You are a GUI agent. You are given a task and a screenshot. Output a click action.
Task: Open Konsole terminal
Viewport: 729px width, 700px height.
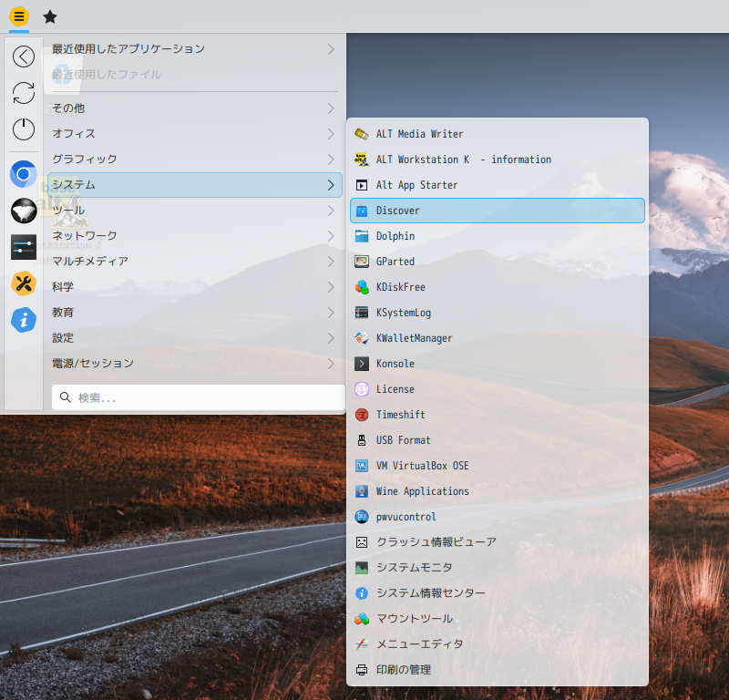(498, 364)
